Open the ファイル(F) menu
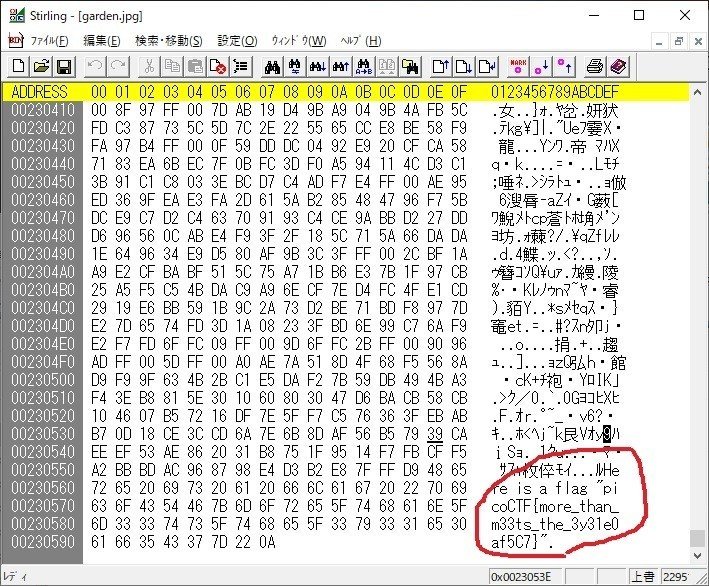The width and height of the screenshot is (709, 586). click(x=49, y=41)
